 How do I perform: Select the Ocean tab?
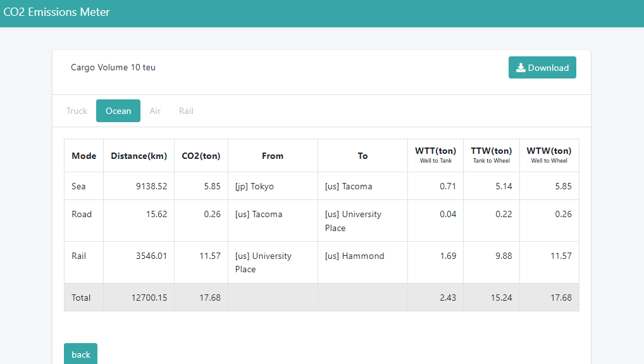pyautogui.click(x=118, y=111)
